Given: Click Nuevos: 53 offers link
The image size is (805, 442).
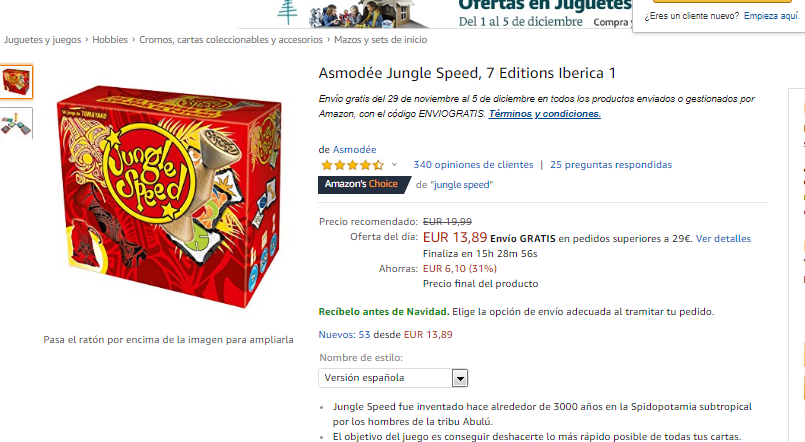Looking at the screenshot, I should (344, 335).
